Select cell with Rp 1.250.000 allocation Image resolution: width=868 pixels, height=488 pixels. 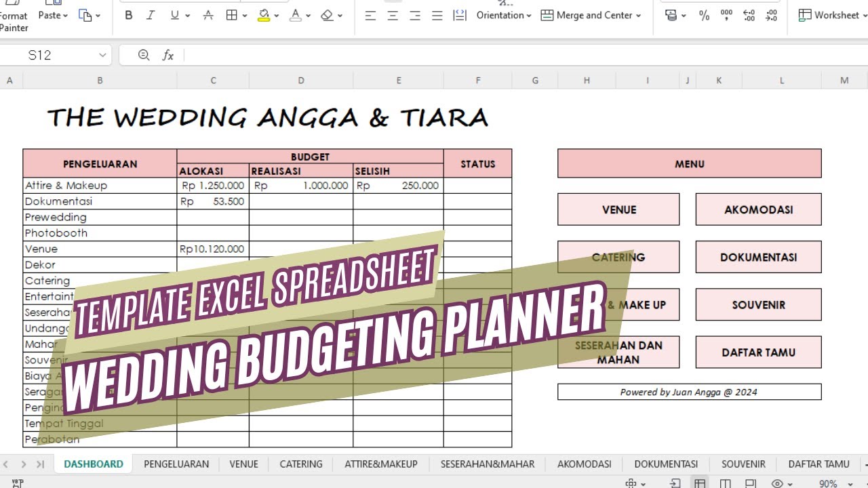[x=213, y=185]
